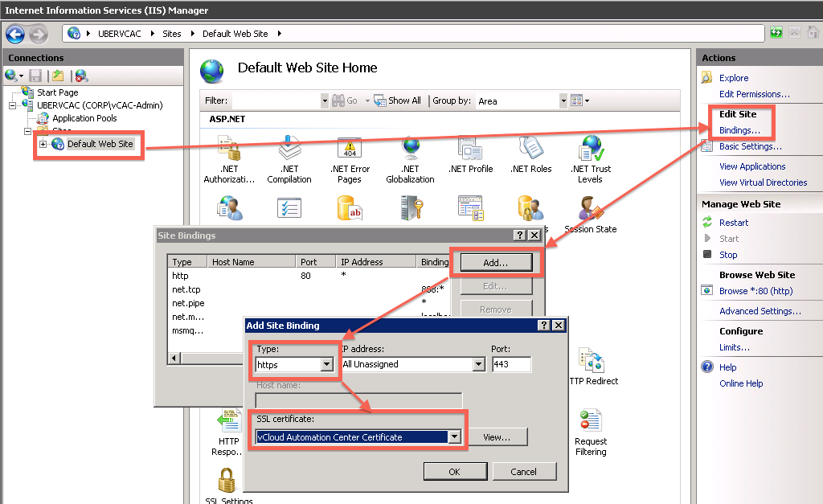823x504 pixels.
Task: Click the home icon in address bar
Action: (813, 33)
